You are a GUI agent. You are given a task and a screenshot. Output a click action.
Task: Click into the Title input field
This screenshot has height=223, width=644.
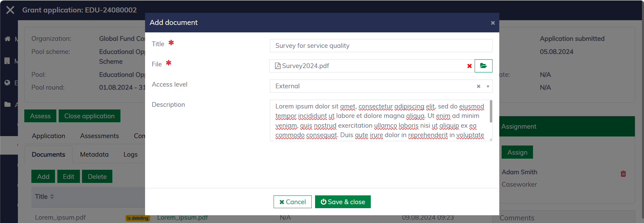coord(381,46)
